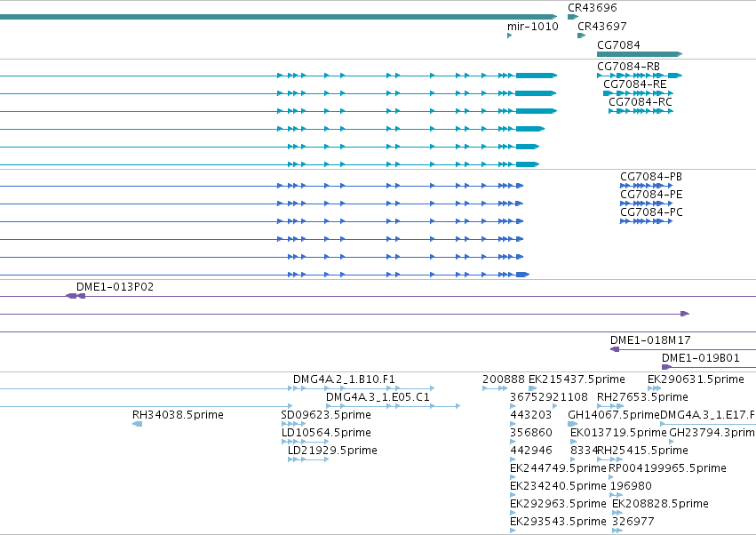Click the CR43696 gene label
756x535 pixels.
(x=592, y=8)
